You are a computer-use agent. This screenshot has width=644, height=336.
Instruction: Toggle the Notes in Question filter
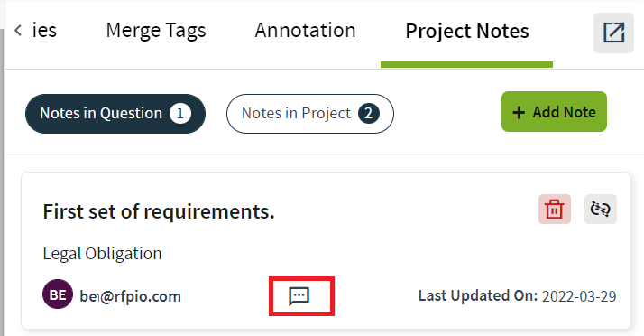click(x=115, y=114)
